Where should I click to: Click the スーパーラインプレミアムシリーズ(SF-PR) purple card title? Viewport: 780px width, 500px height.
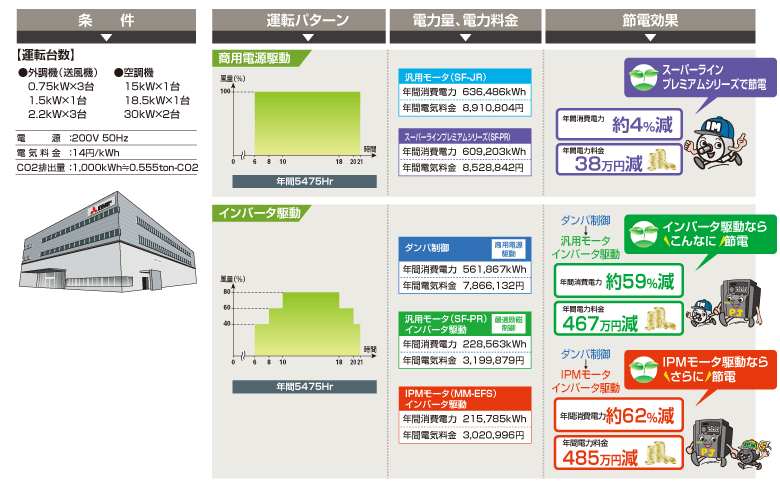tap(465, 136)
